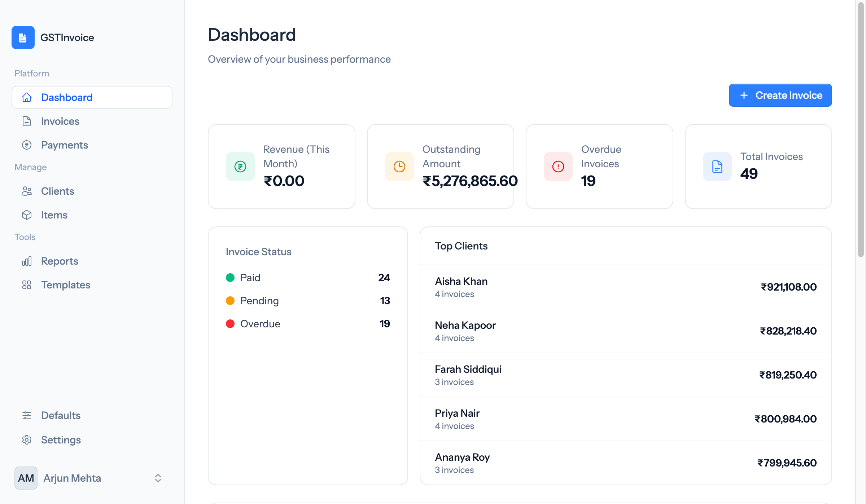Open the Defaults page
The width and height of the screenshot is (866, 504).
coord(92,415)
